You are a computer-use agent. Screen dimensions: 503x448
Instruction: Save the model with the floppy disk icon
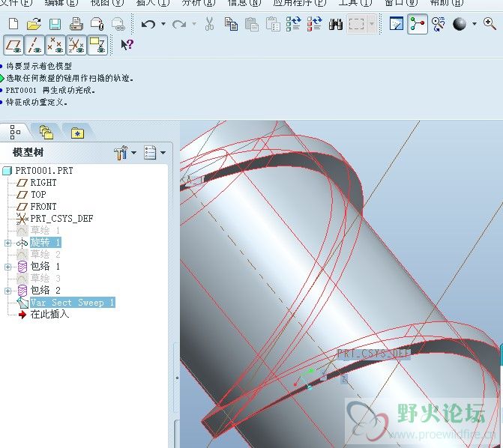coord(55,25)
